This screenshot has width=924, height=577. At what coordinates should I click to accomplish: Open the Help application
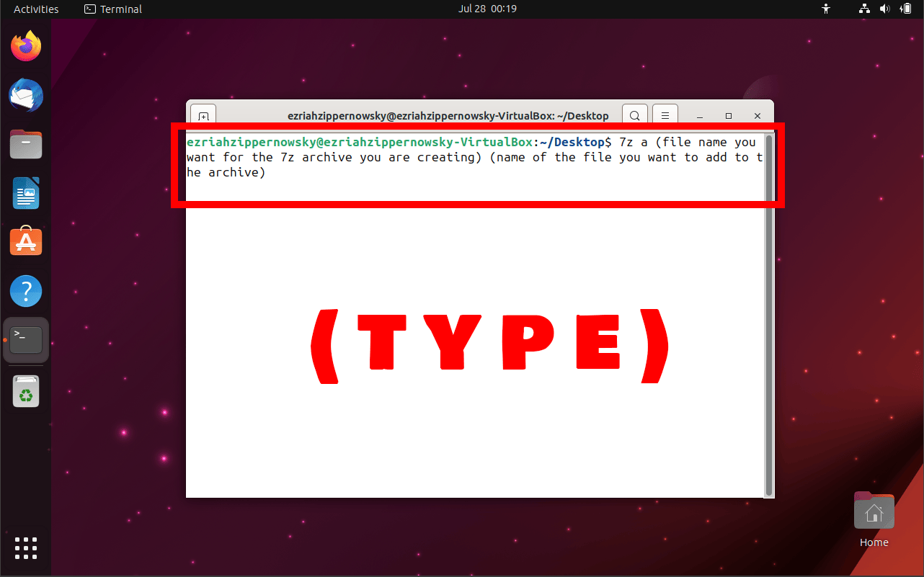pyautogui.click(x=25, y=290)
